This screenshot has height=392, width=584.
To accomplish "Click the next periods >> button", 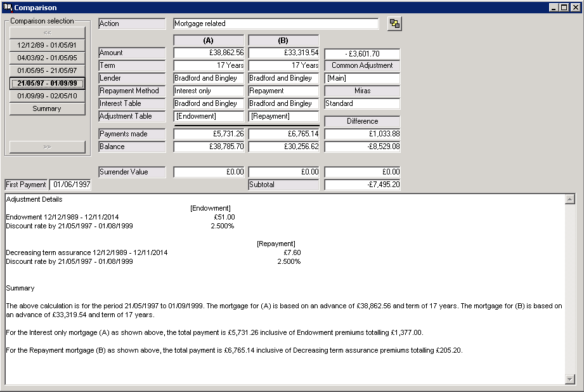I will click(x=47, y=147).
